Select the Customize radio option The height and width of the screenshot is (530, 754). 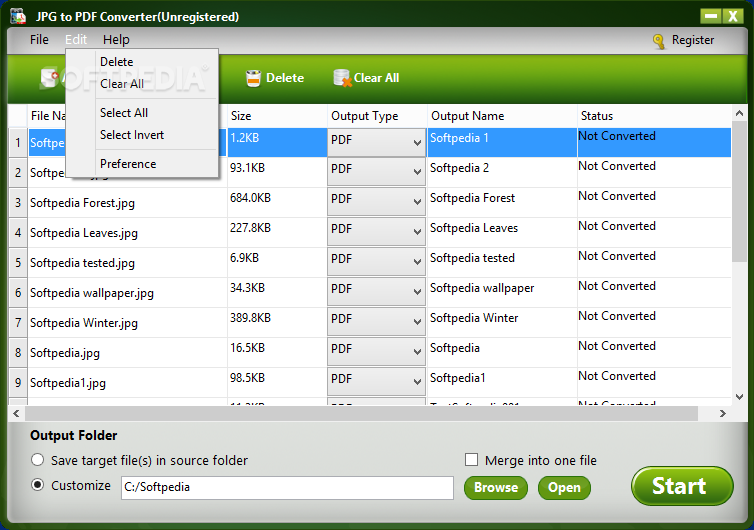pyautogui.click(x=38, y=485)
